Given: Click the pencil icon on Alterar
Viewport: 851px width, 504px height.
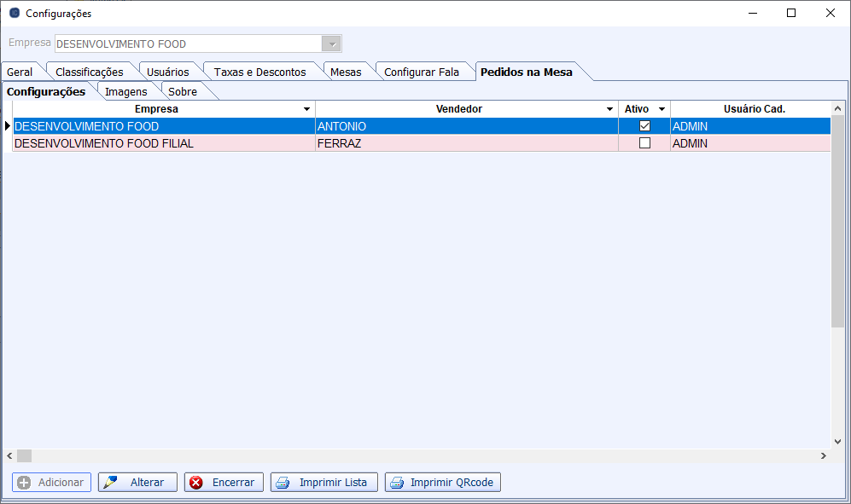Looking at the screenshot, I should click(x=110, y=483).
